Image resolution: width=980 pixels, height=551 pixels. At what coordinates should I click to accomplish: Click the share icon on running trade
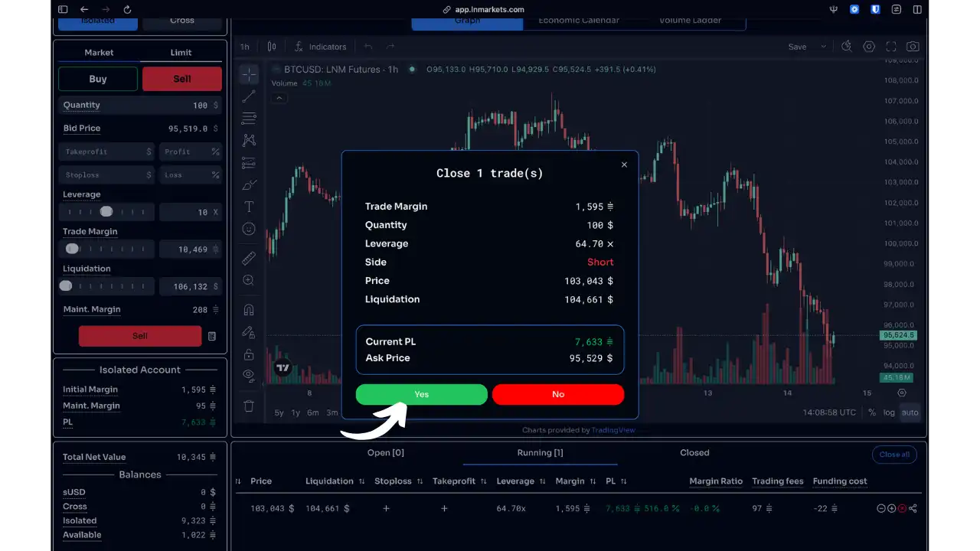[913, 508]
